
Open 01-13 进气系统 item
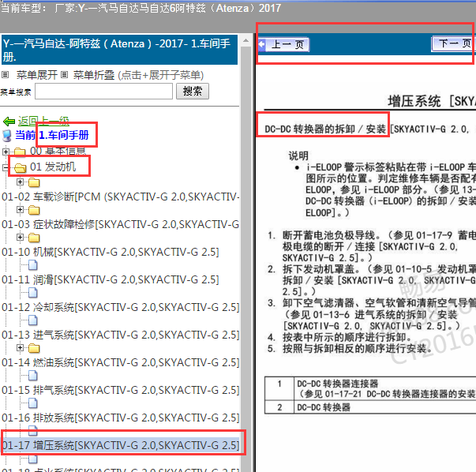[120, 335]
